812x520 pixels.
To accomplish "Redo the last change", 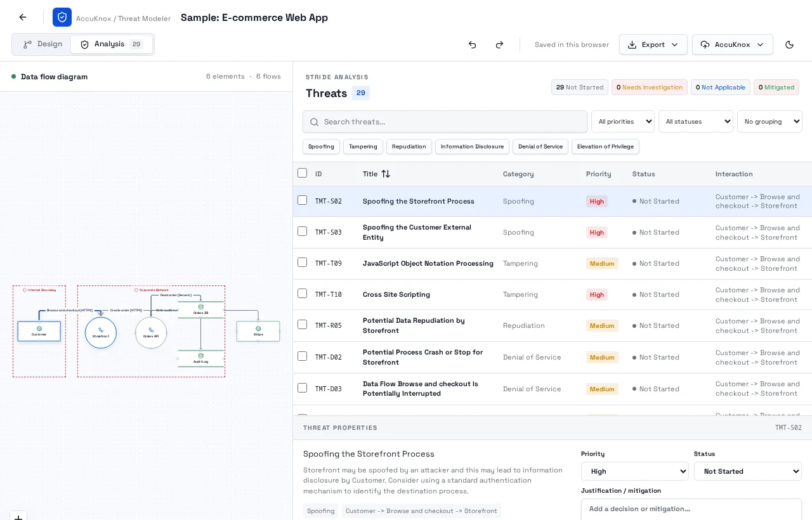I will (499, 44).
